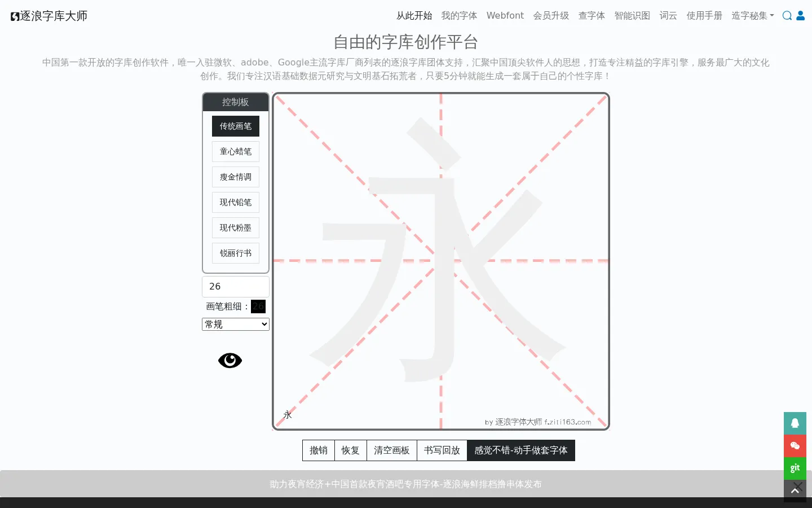Click the brush size input showing 26
Image resolution: width=812 pixels, height=508 pixels.
(236, 287)
